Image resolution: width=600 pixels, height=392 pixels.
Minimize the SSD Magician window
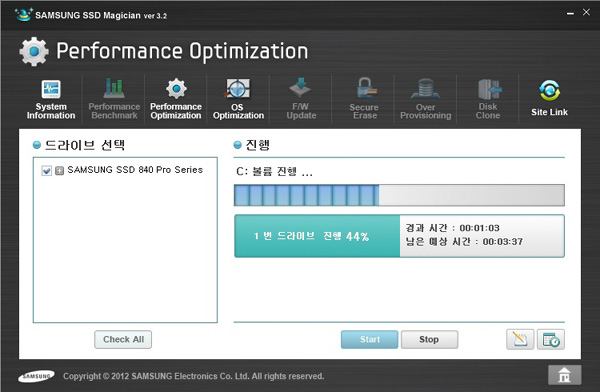coord(570,13)
